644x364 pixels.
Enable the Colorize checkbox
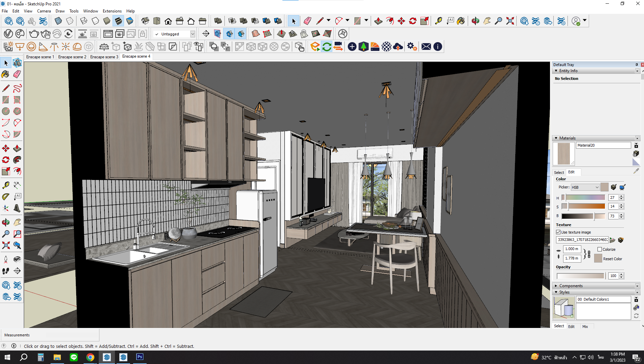tap(600, 249)
